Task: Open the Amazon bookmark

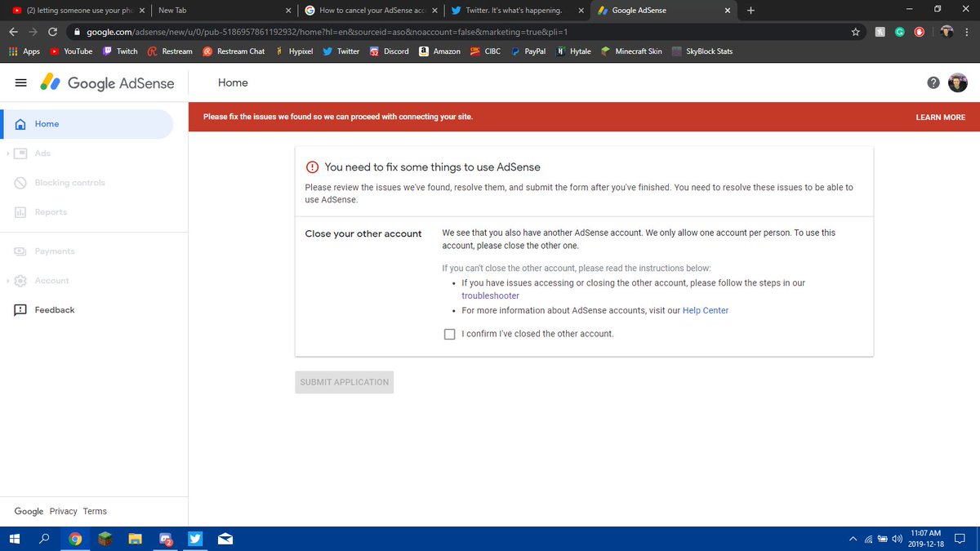Action: [x=439, y=51]
